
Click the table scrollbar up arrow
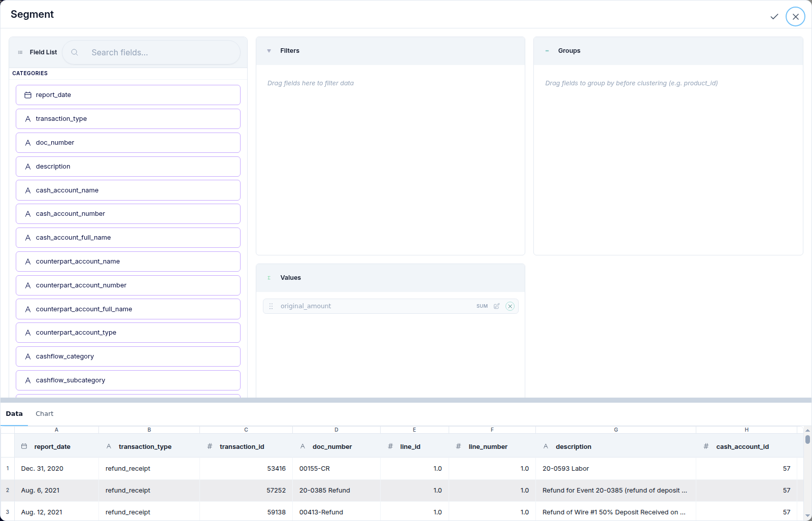[807, 430]
